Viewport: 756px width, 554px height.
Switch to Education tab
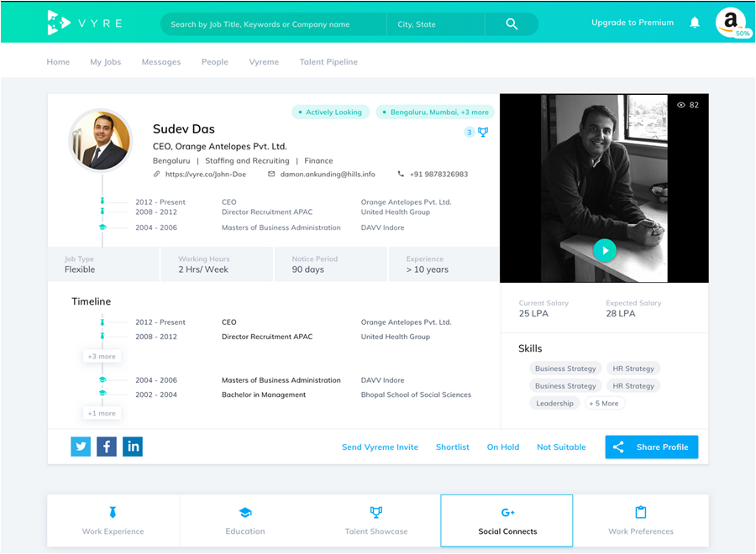click(245, 520)
